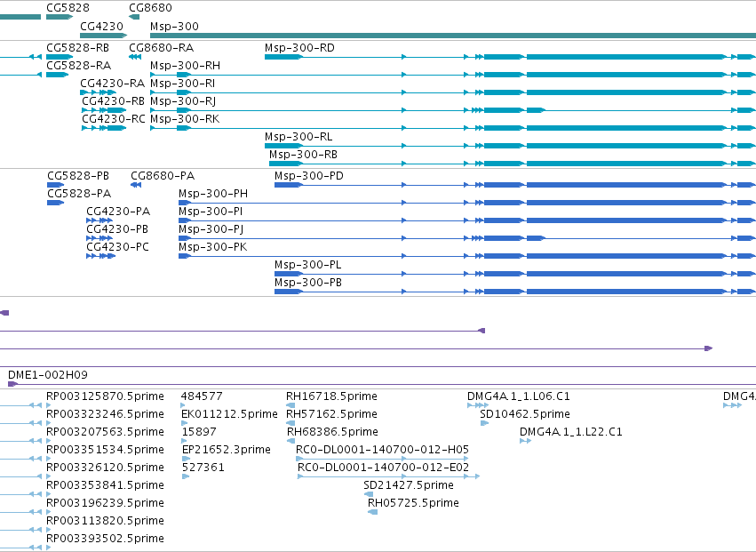Image resolution: width=756 pixels, height=552 pixels.
Task: Select the DMG4A 1_1.L22.C1 label
Action: (x=571, y=432)
